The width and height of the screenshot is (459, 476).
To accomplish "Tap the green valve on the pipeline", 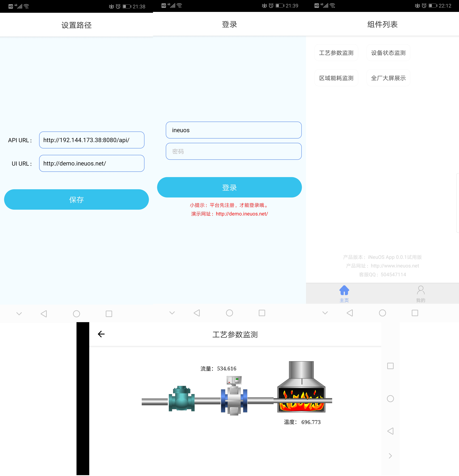I will point(181,399).
